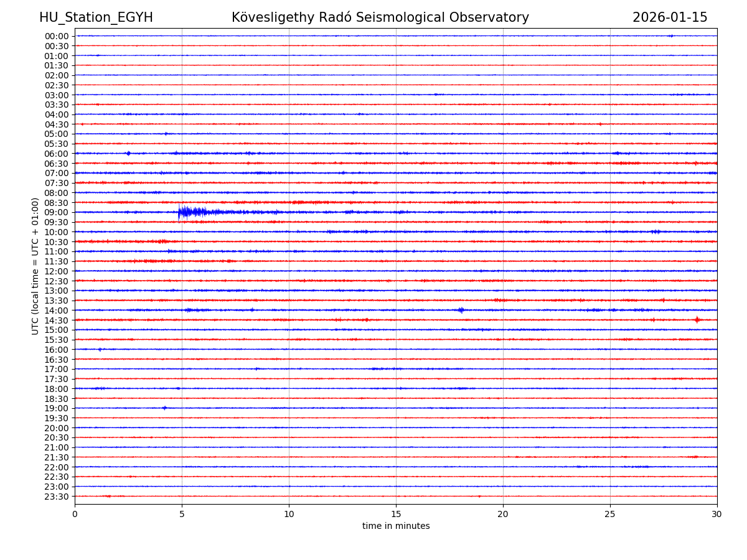Select the 23:30 row label
The height and width of the screenshot is (560, 747).
[56, 497]
